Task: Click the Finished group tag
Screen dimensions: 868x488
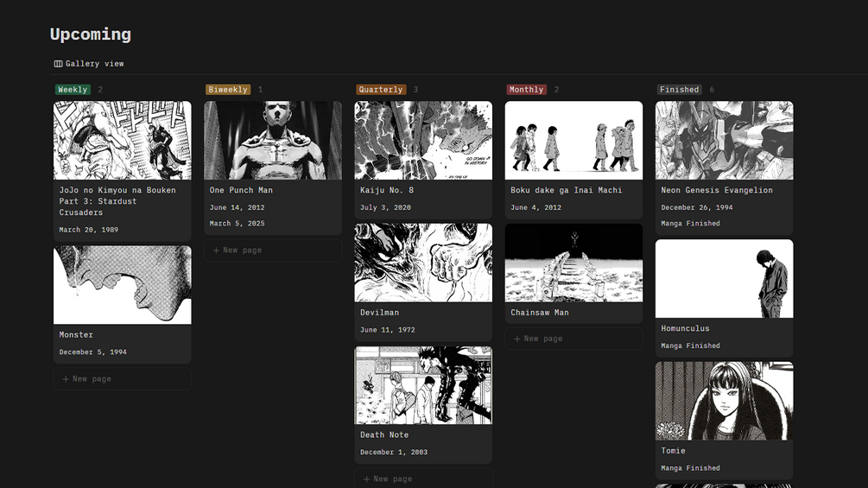Action: 679,90
